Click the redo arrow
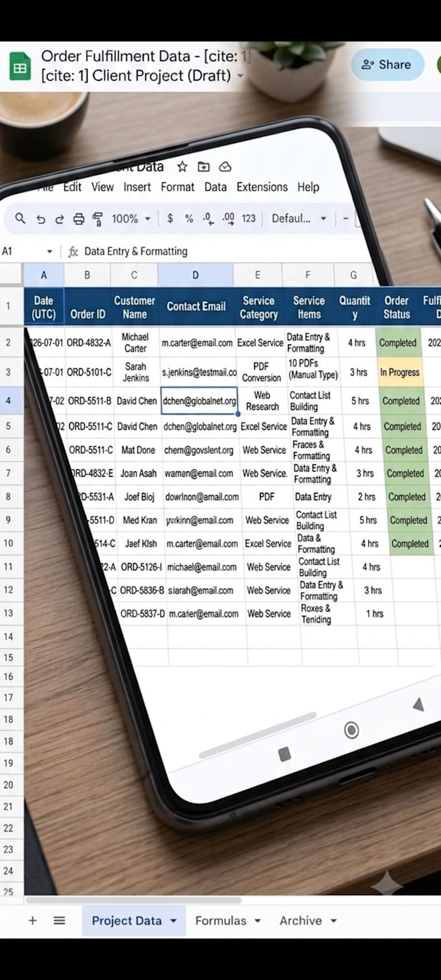 click(60, 219)
